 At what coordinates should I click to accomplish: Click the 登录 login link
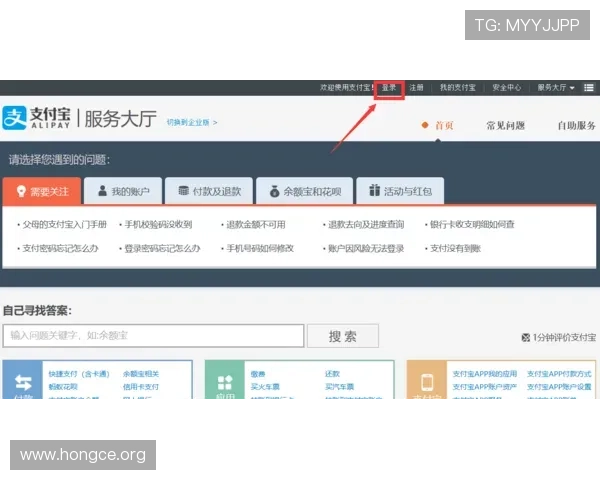[389, 88]
